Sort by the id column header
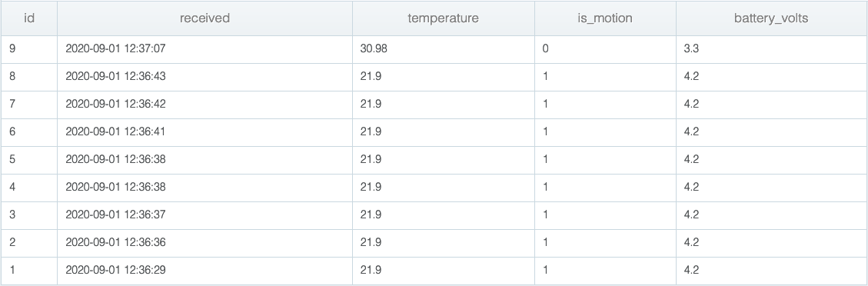 [x=28, y=18]
